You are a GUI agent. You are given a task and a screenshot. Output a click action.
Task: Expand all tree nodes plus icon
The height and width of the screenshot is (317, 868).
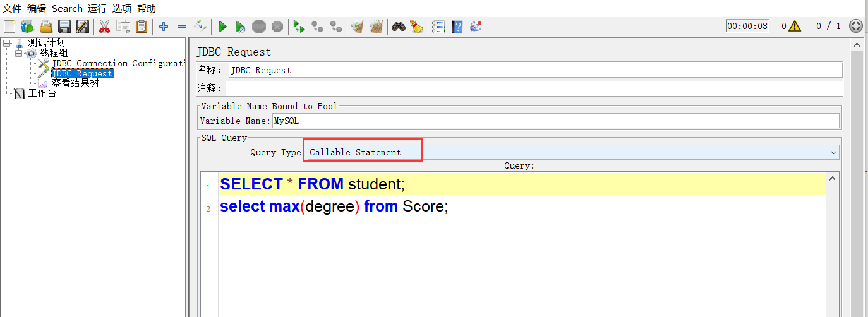coord(164,27)
